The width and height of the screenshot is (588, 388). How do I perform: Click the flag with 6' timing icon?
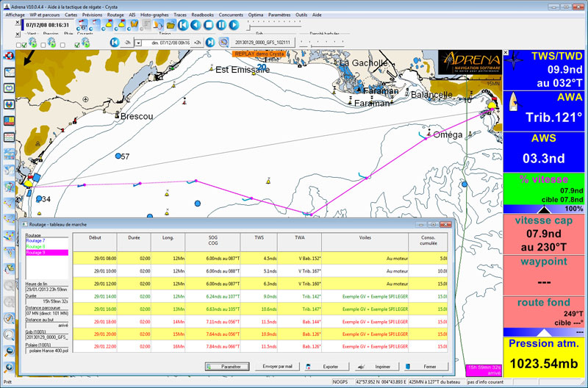[x=82, y=25]
